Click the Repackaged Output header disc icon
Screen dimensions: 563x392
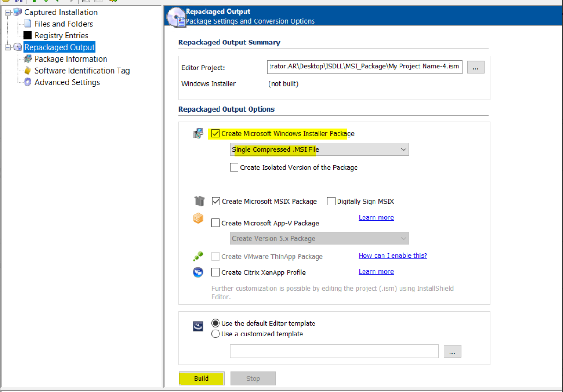[176, 17]
